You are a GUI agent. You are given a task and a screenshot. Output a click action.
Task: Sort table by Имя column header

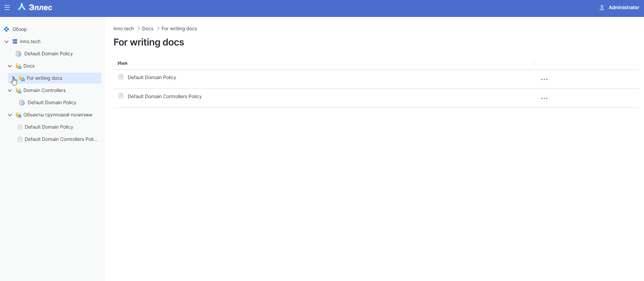[x=122, y=63]
